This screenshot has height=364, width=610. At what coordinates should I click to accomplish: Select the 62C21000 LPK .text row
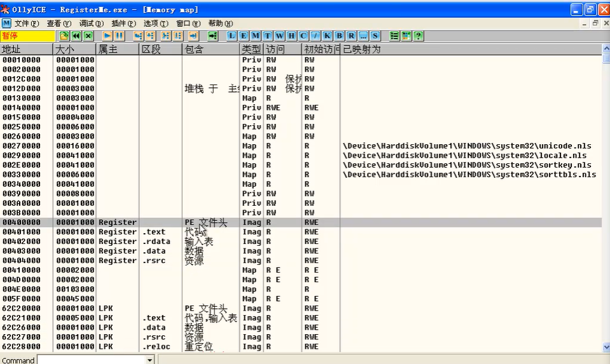(301, 318)
